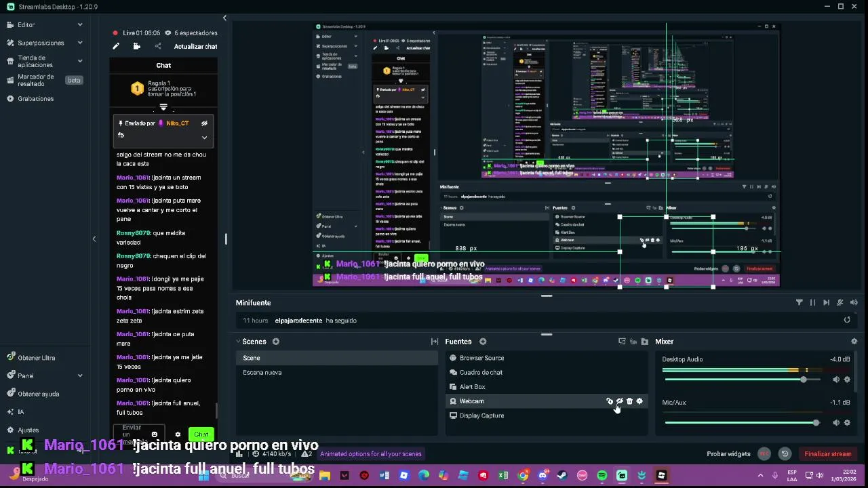Open Desktop Audio settings gear
The height and width of the screenshot is (488, 868).
tap(847, 380)
